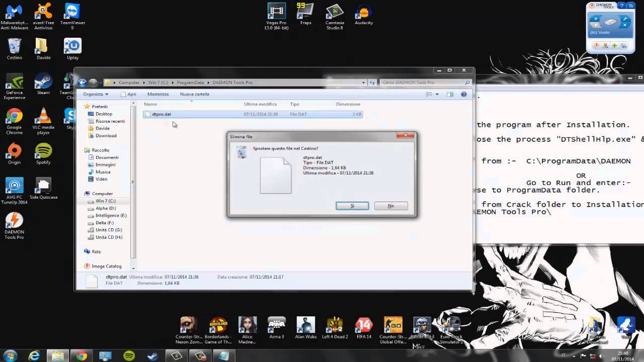Open the Cestino recycle bin icon
Screen dimensions: 644x362
point(15,49)
